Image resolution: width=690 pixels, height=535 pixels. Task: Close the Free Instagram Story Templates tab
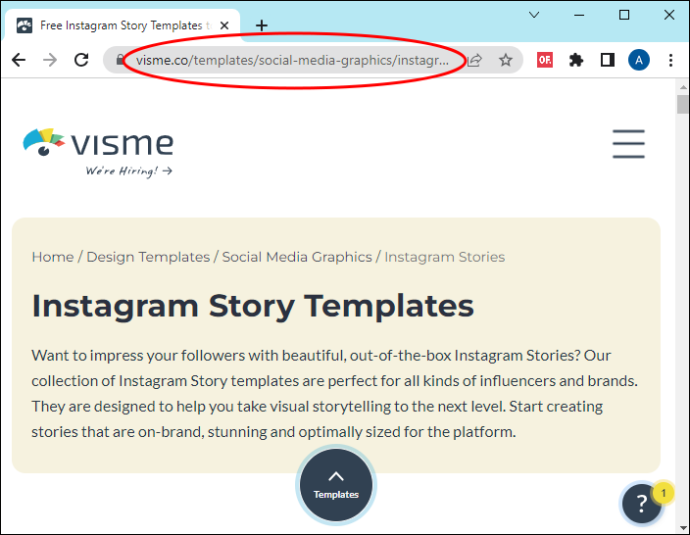(x=224, y=26)
